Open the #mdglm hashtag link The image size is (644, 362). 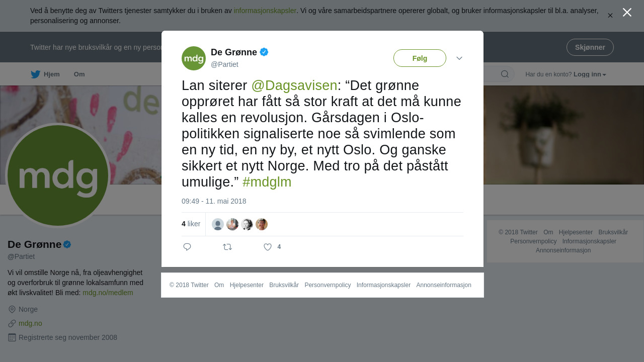point(267,182)
